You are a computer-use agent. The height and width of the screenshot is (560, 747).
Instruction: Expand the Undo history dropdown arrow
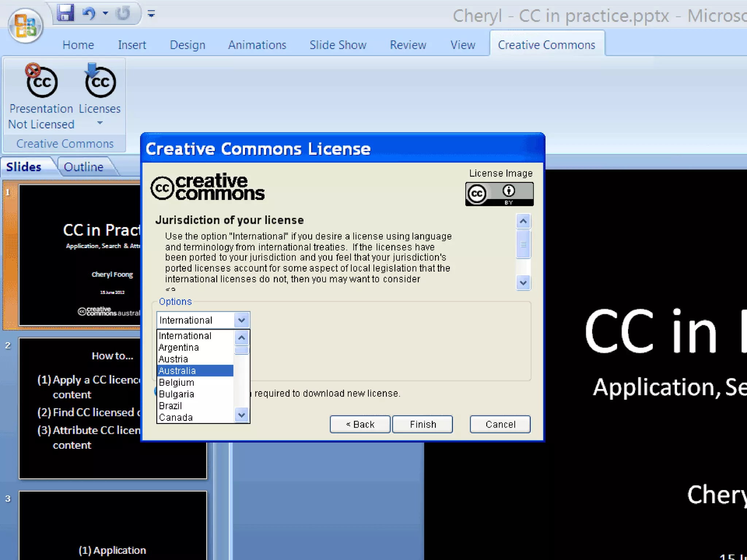(x=105, y=13)
